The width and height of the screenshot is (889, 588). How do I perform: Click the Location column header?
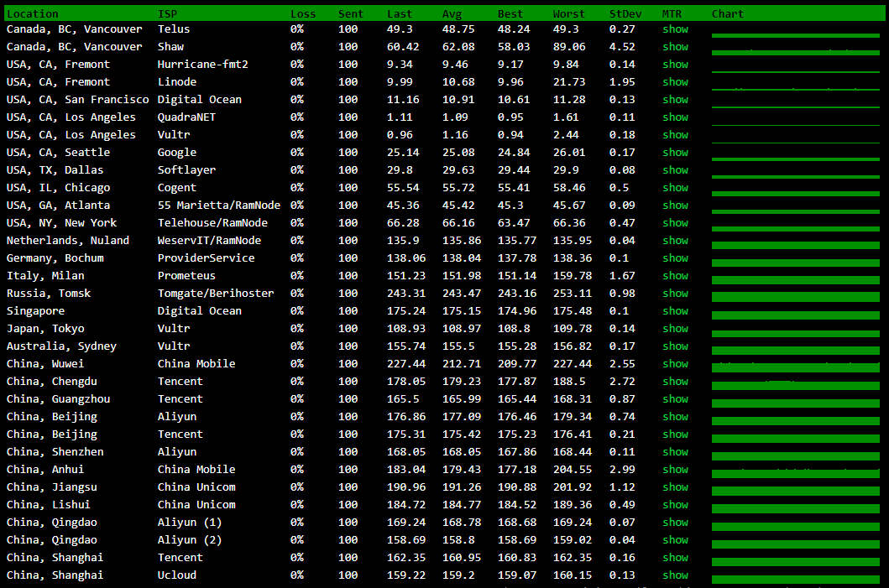click(x=32, y=13)
